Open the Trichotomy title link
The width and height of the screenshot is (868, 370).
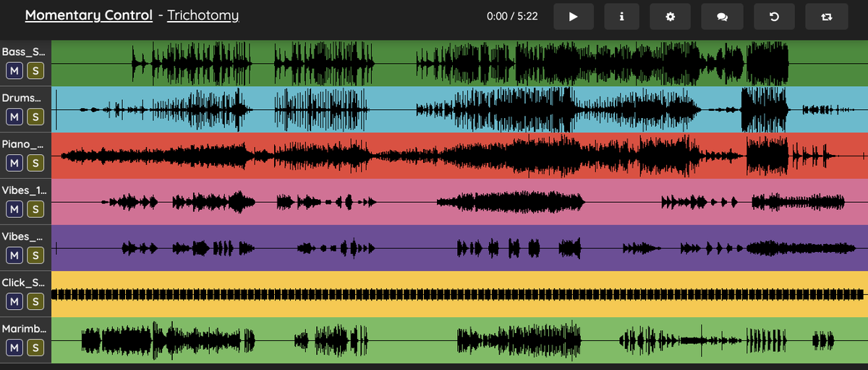203,15
